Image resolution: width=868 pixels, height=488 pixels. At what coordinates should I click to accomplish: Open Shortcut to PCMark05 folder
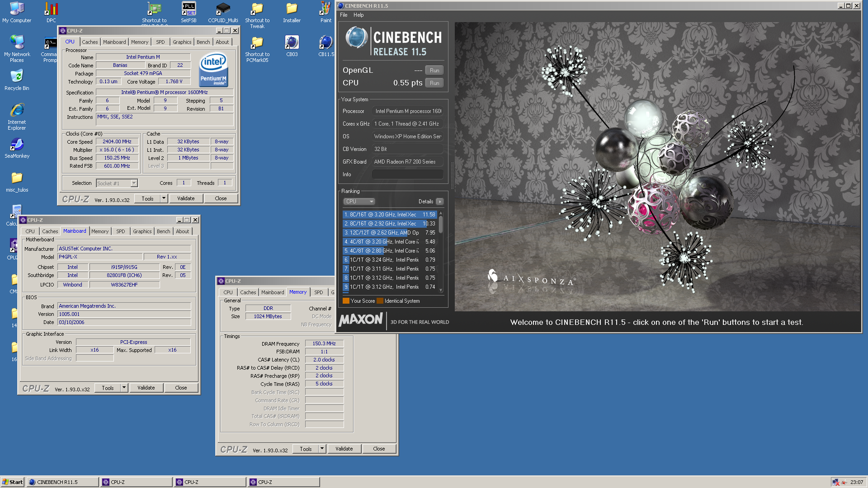tap(257, 49)
